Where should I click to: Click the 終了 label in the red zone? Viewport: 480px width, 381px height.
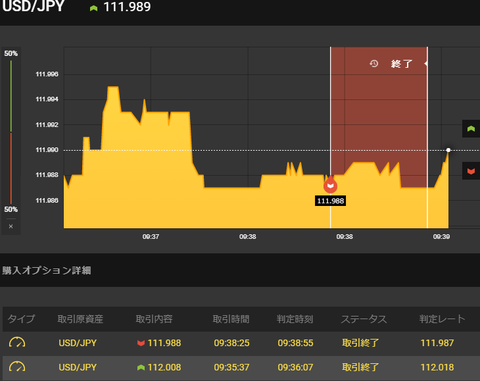click(x=402, y=64)
